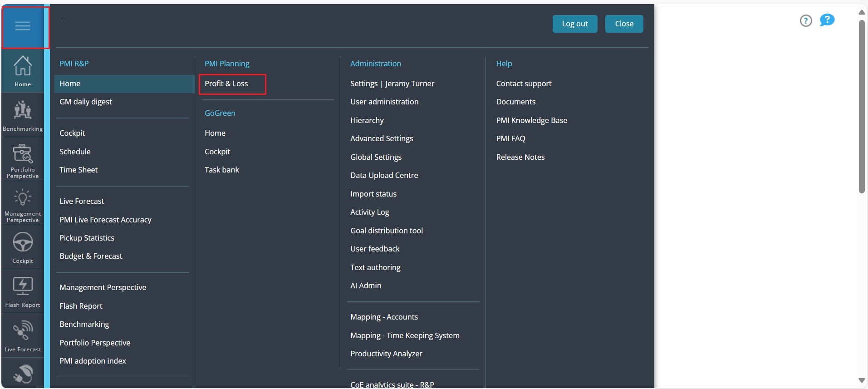
Task: Open Mapping - Accounts
Action: [384, 317]
